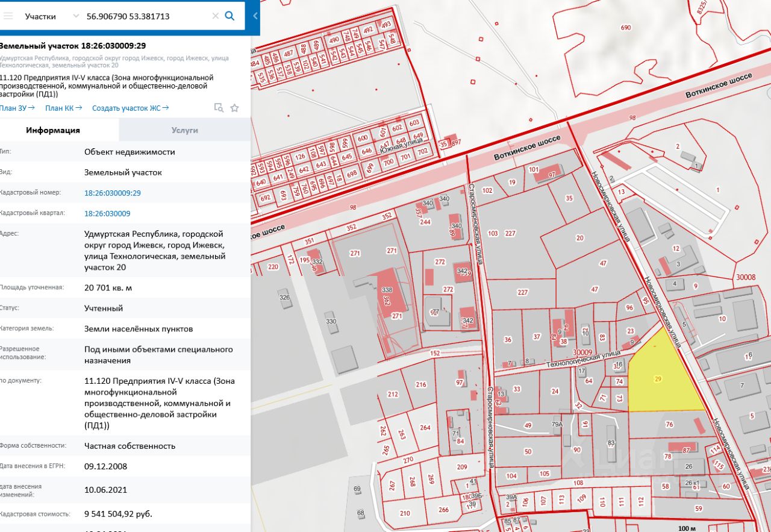Viewport: 771px width, 532px height.
Task: Click parcel 50 on the map
Action: (x=528, y=452)
